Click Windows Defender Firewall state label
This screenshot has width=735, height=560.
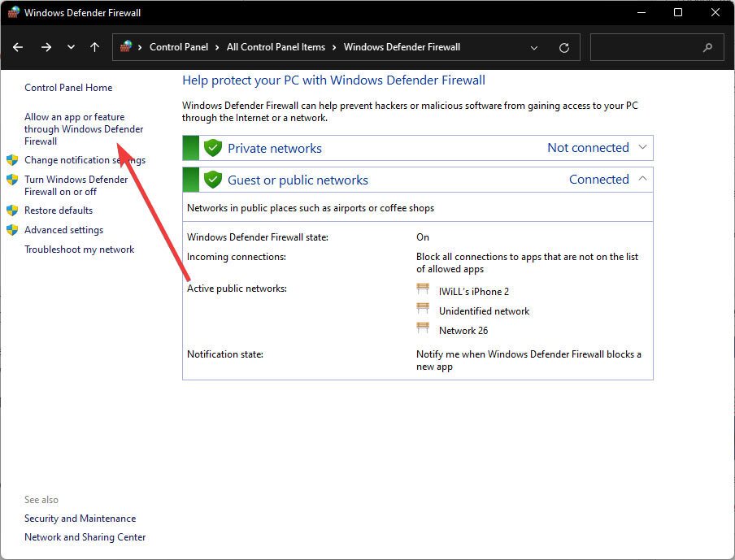[x=258, y=237]
